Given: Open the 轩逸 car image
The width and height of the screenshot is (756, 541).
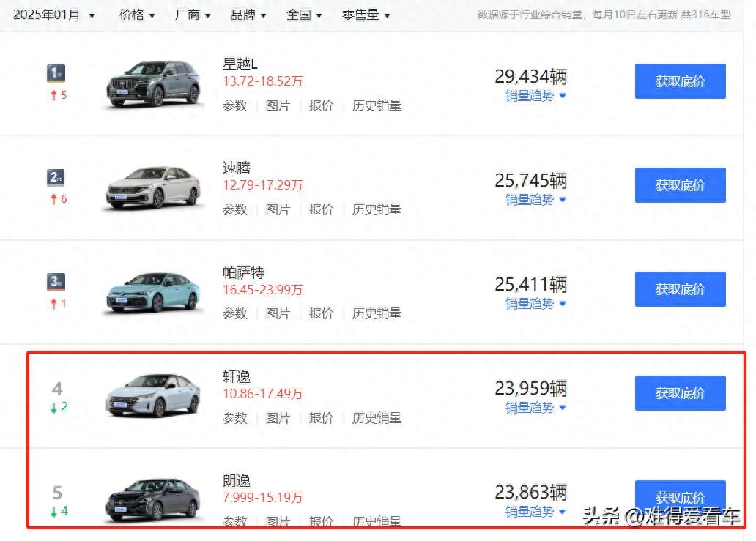Looking at the screenshot, I should [x=154, y=395].
